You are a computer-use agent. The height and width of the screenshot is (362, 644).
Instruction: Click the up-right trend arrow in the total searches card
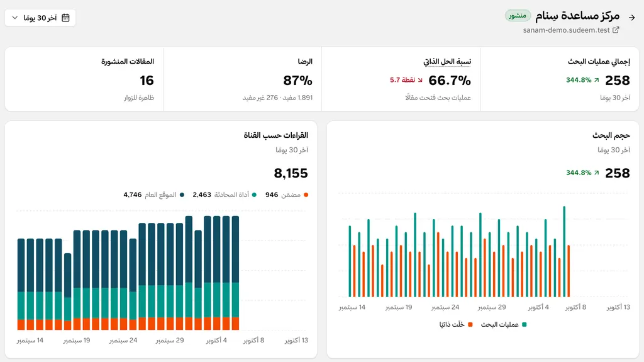[596, 80]
